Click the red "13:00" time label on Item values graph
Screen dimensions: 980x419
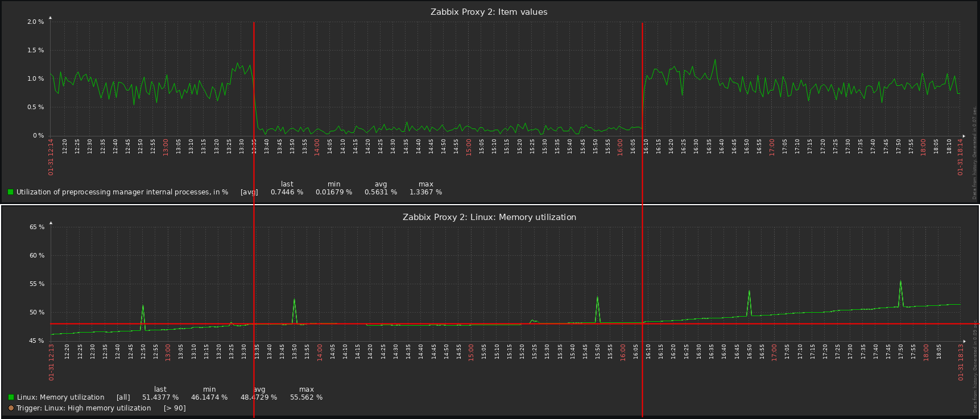point(166,147)
